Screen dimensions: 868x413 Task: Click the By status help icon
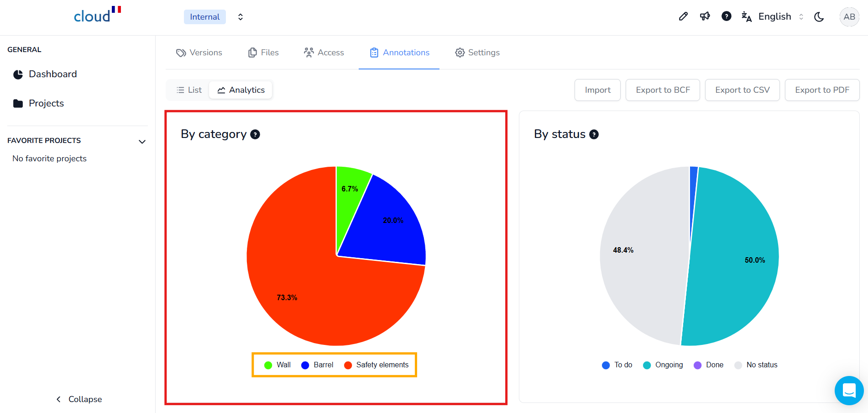click(x=594, y=134)
